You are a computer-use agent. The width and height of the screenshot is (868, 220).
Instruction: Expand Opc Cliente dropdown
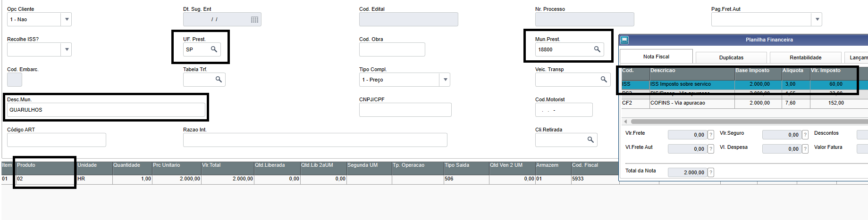67,19
